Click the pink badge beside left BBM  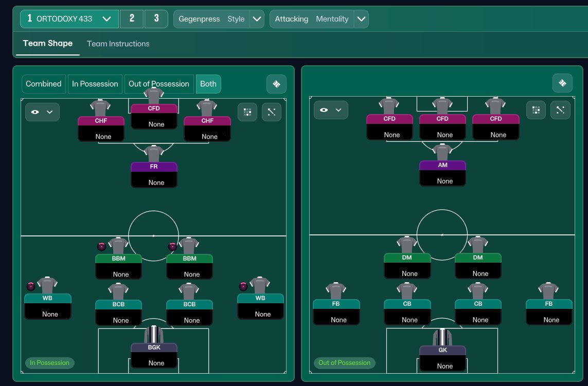[102, 247]
